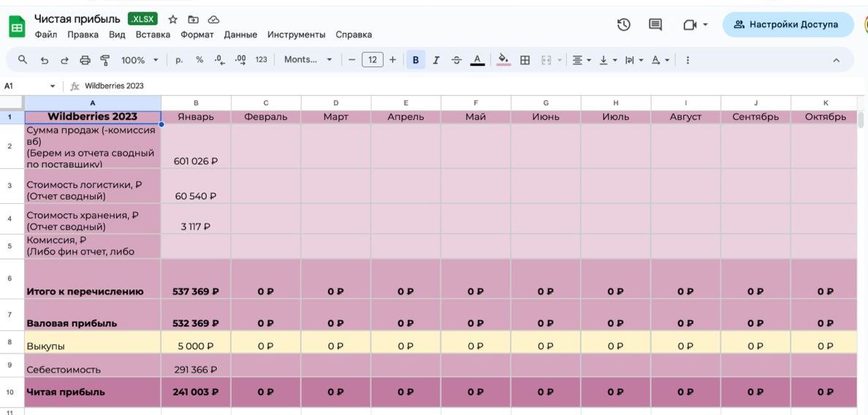Open the Правка menu

(x=83, y=34)
